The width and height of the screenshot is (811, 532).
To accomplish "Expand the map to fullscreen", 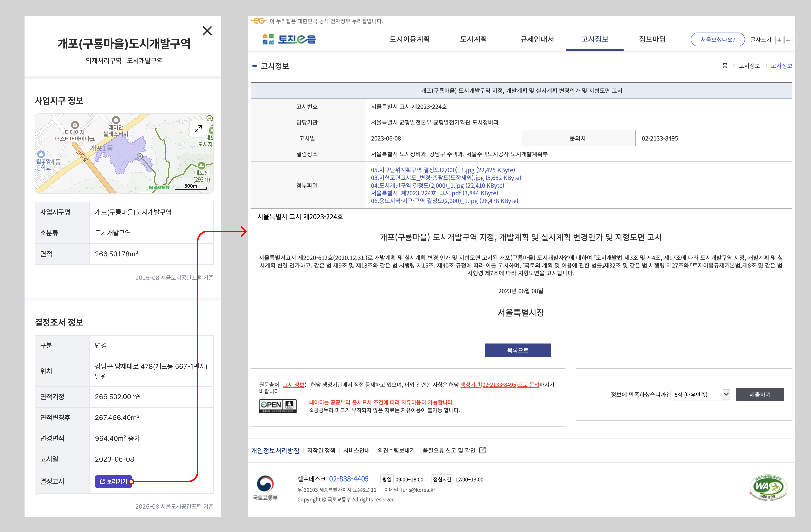I will click(x=198, y=129).
